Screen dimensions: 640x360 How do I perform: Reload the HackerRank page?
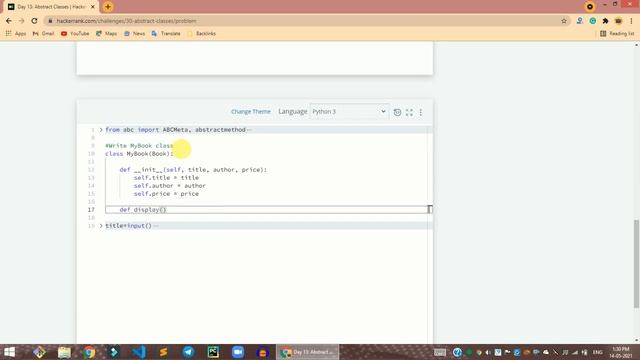(x=34, y=21)
